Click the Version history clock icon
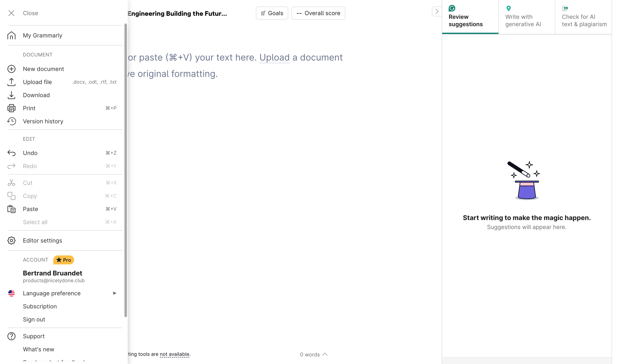Viewport: 619px width, 364px height. click(x=11, y=121)
